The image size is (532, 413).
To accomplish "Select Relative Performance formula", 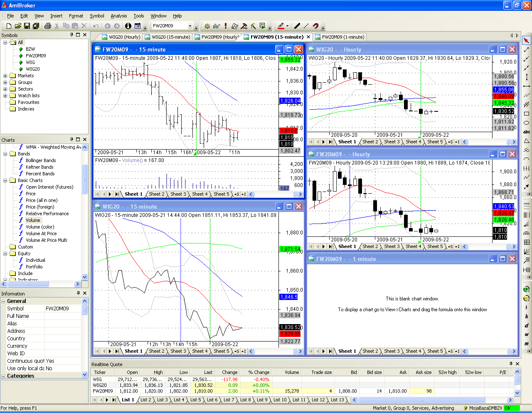I will 47,214.
